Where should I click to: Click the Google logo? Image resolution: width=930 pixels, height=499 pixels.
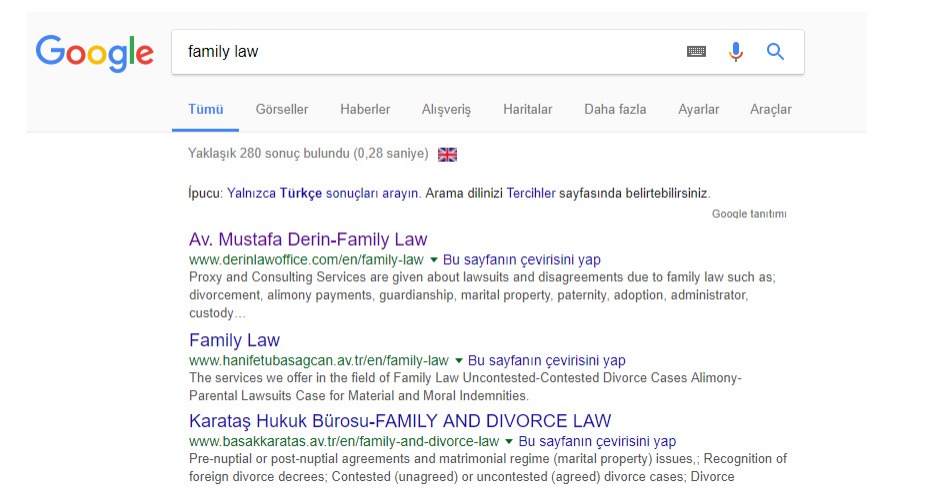(x=95, y=53)
